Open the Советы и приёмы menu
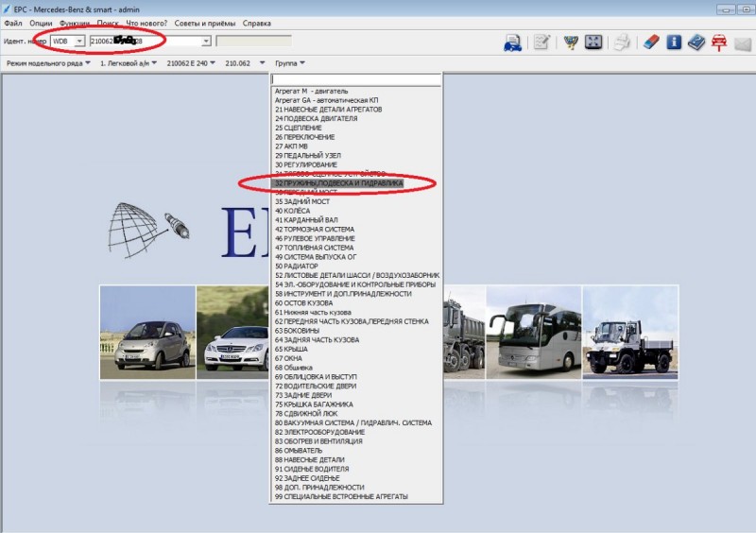The height and width of the screenshot is (533, 756). click(205, 23)
